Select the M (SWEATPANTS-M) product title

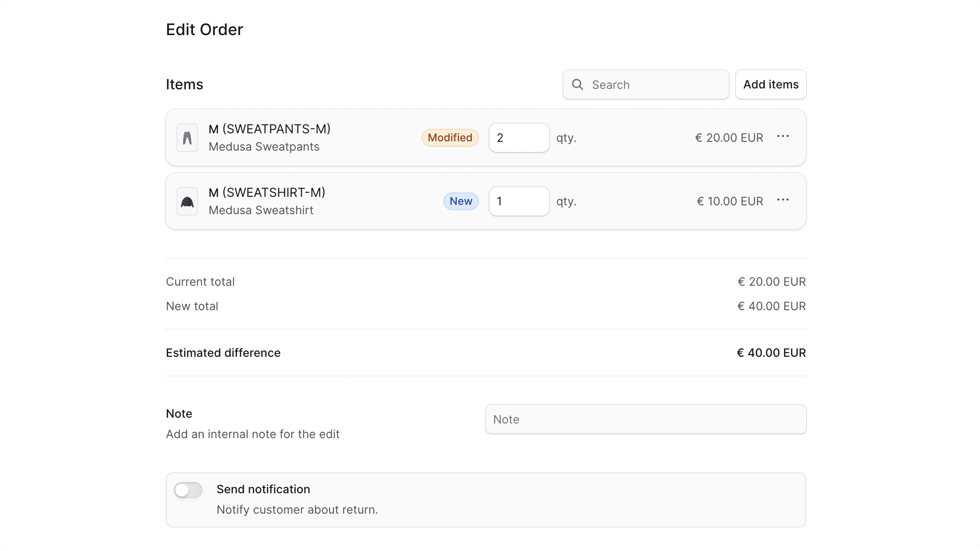click(269, 129)
